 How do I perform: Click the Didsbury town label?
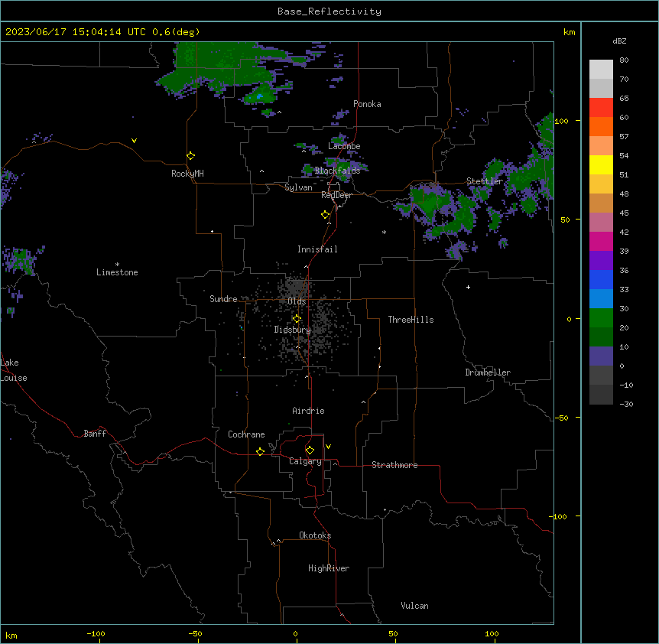(x=293, y=330)
